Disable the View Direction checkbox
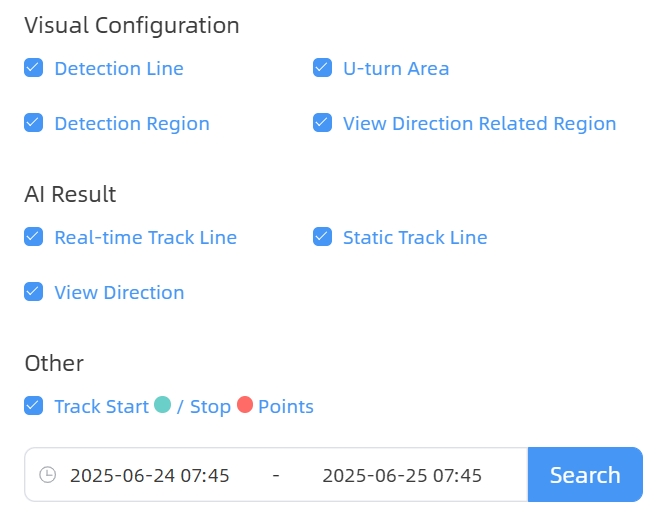 33,292
